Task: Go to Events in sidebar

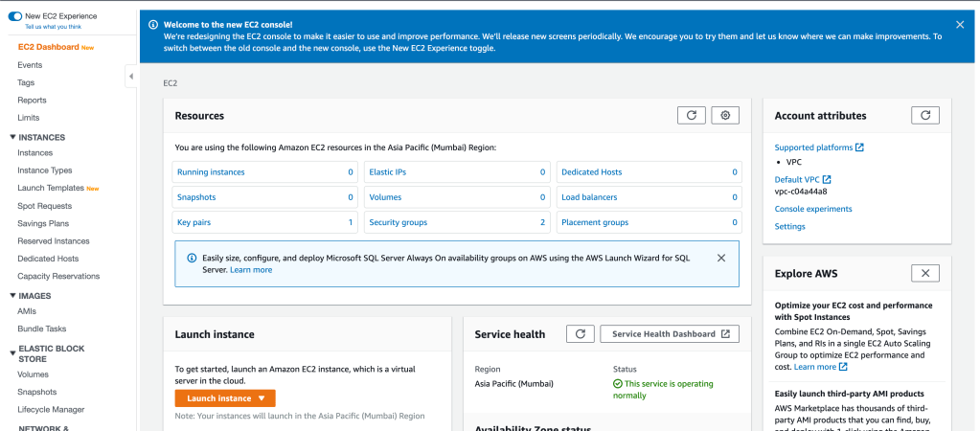Action: (30, 65)
